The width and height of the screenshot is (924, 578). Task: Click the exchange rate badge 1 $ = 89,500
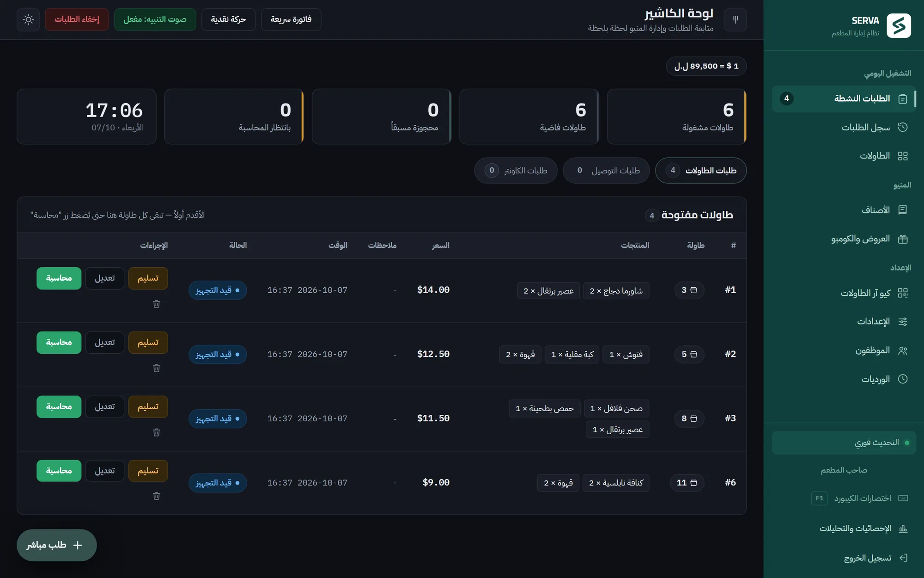pos(706,66)
